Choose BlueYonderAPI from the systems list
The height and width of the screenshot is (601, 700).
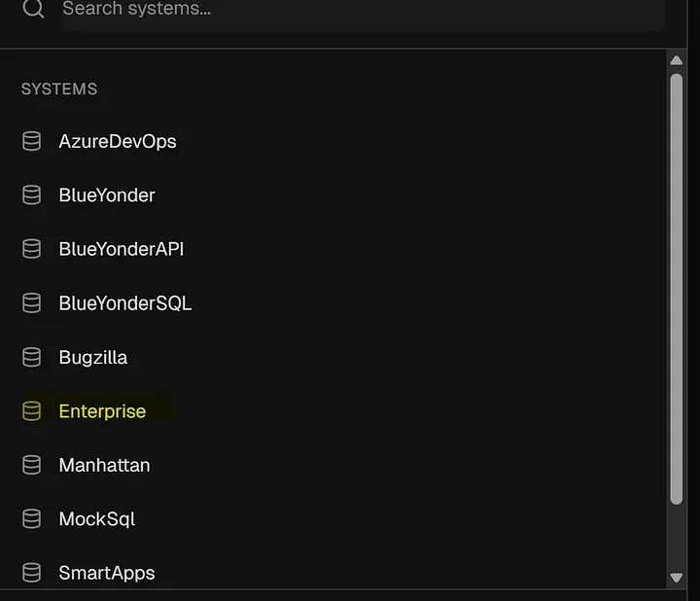pos(122,249)
